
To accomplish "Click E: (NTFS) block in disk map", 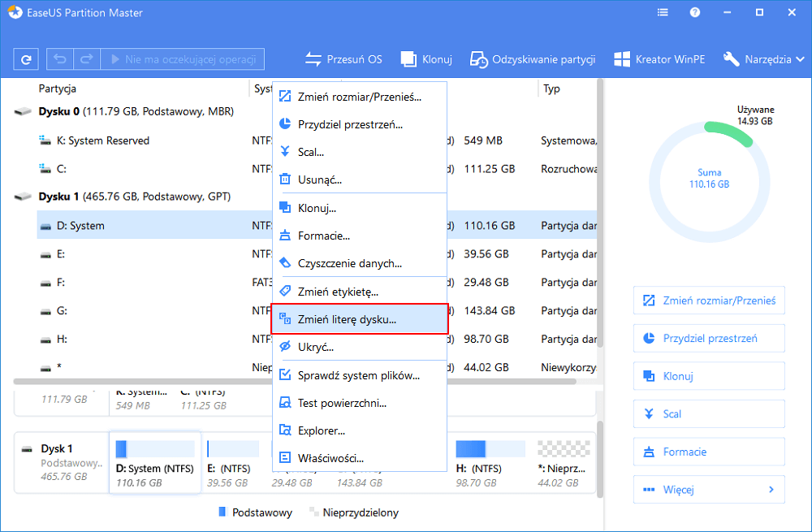I will click(x=232, y=463).
